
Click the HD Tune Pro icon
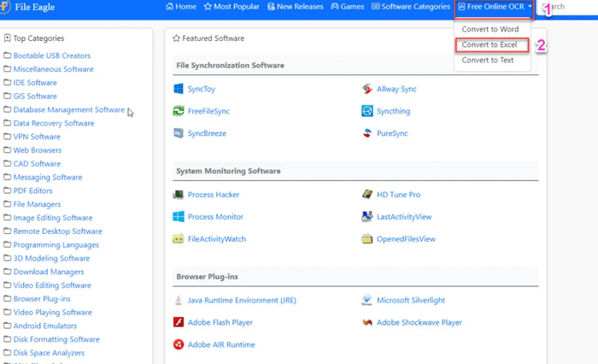(366, 195)
